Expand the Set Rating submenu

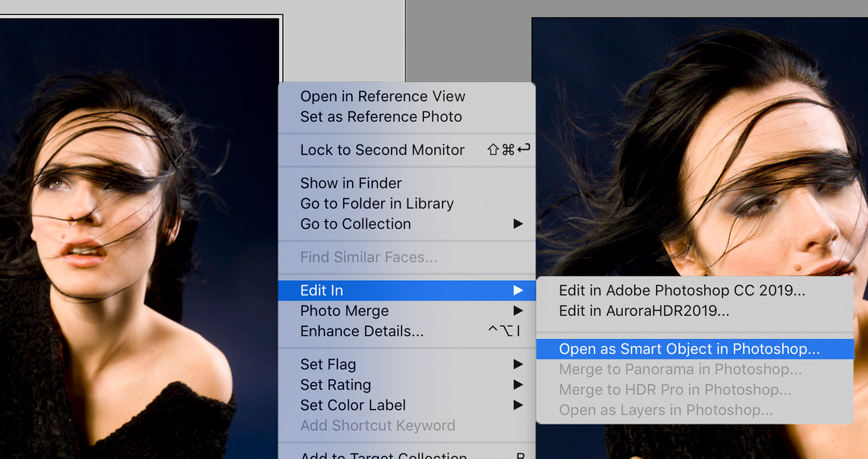click(518, 385)
